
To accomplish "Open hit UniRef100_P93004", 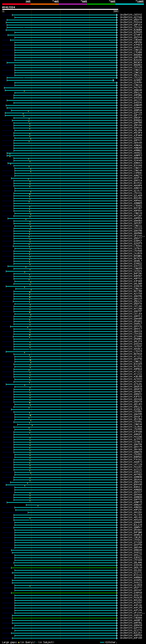I will [131, 22].
